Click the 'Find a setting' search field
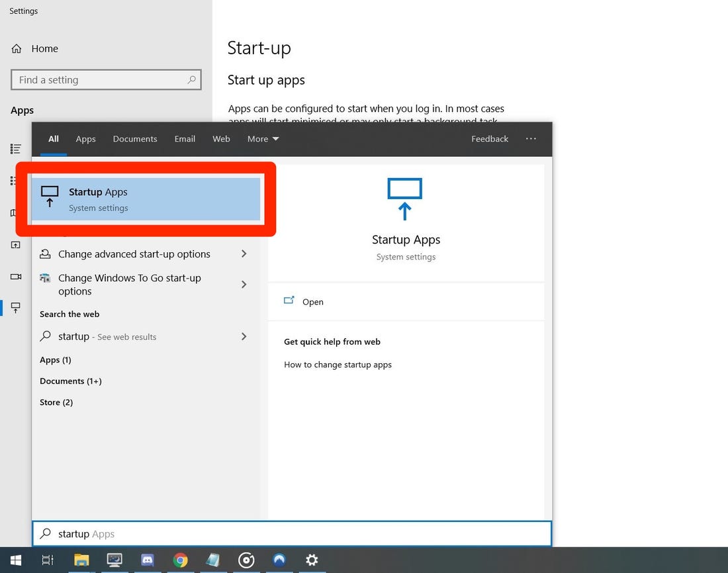 point(101,80)
